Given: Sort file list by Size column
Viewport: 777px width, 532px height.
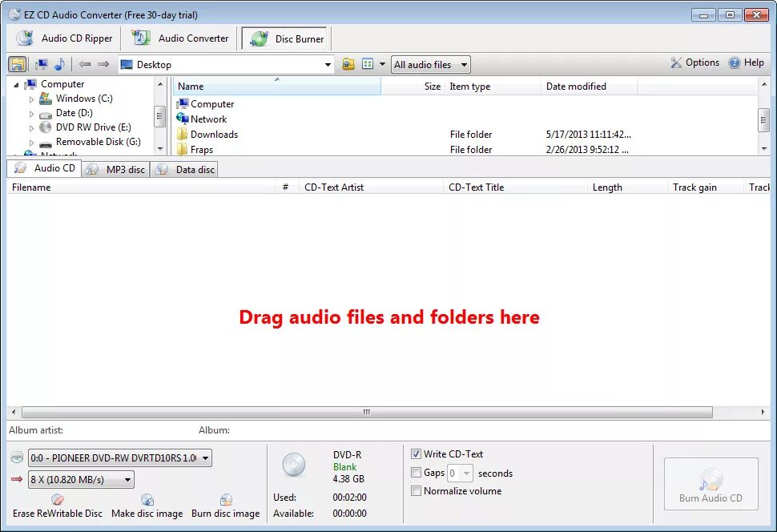Looking at the screenshot, I should pyautogui.click(x=413, y=87).
